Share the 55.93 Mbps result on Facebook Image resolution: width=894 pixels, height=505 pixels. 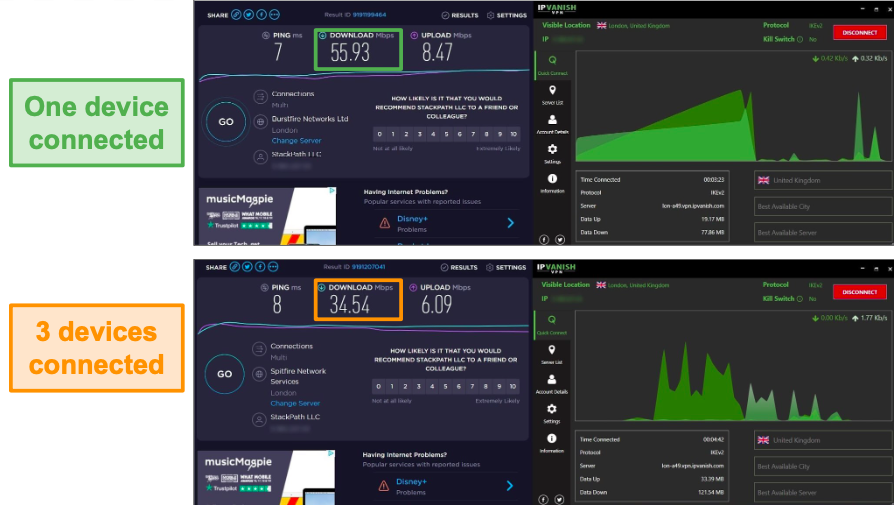tap(261, 15)
